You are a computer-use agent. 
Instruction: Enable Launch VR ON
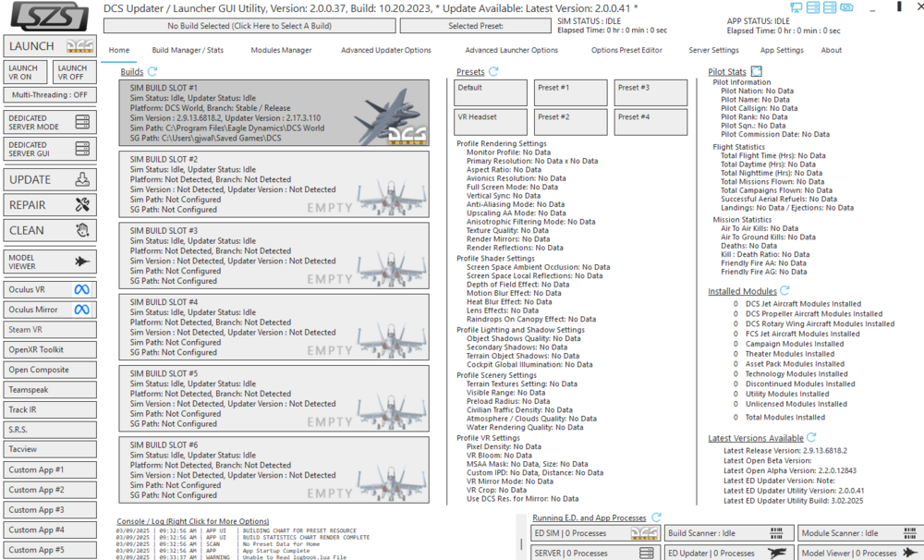(25, 72)
